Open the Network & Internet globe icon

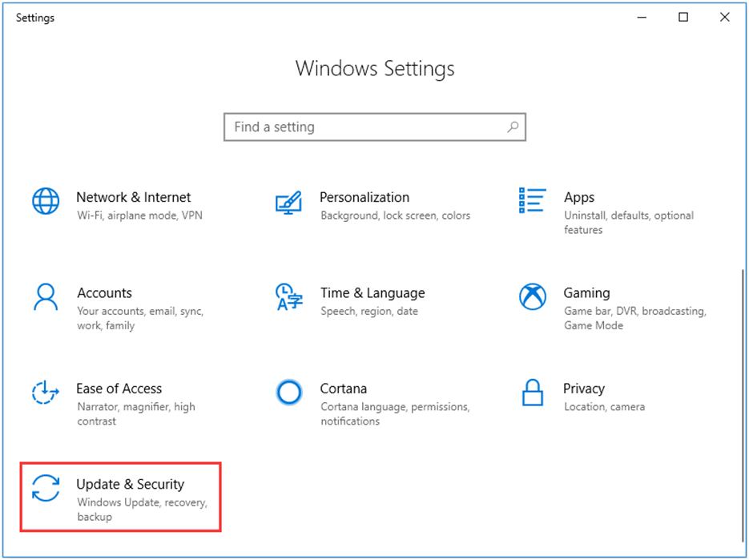point(46,200)
